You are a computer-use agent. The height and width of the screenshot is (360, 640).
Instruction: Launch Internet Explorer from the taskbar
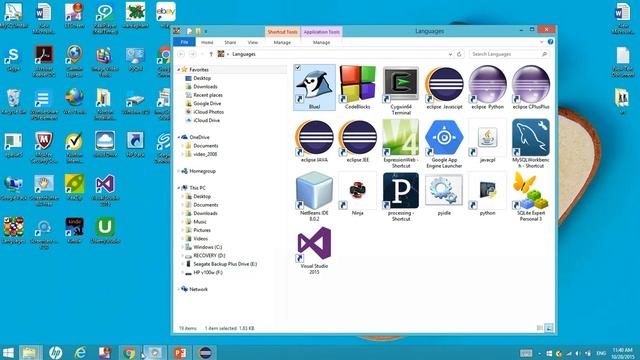[x=80, y=353]
